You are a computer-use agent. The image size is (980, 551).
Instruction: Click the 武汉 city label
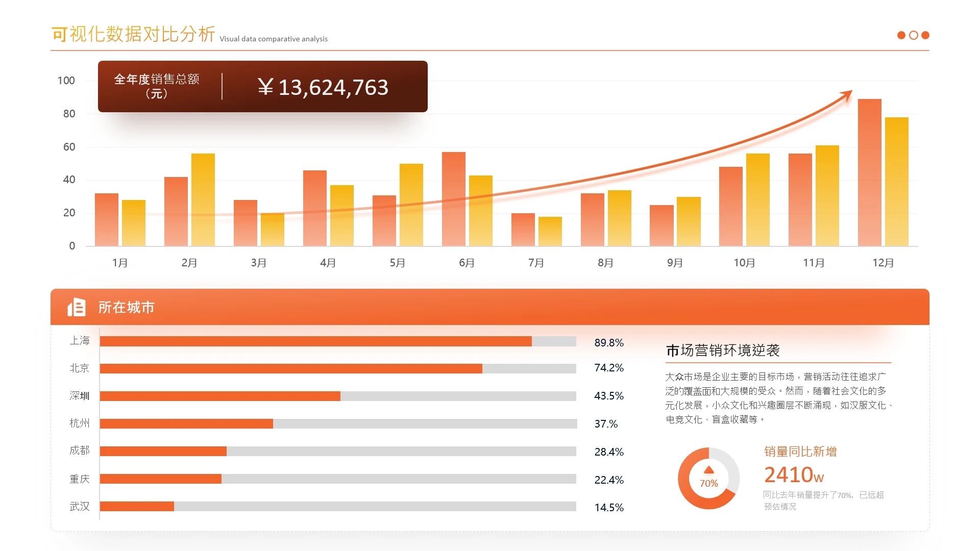pyautogui.click(x=80, y=506)
